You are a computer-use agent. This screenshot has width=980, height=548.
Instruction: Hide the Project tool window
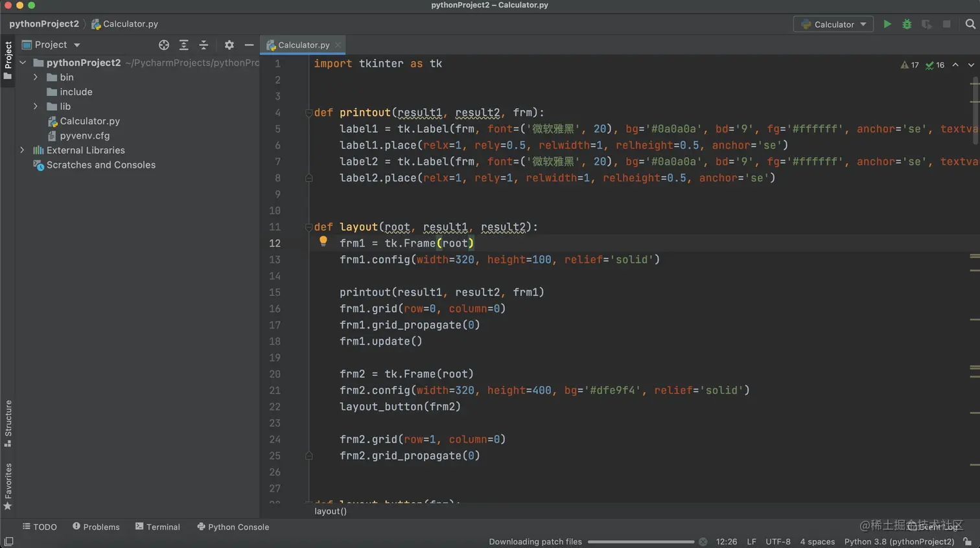point(249,45)
